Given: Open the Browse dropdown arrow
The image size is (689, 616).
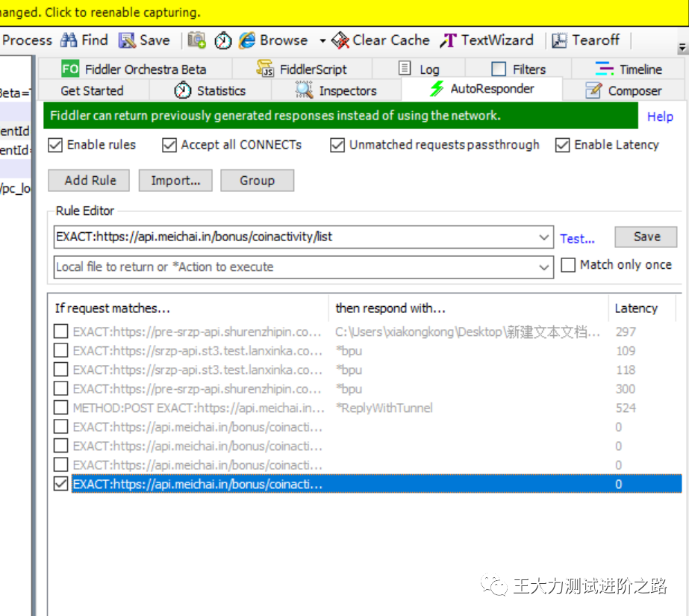Looking at the screenshot, I should pos(322,41).
